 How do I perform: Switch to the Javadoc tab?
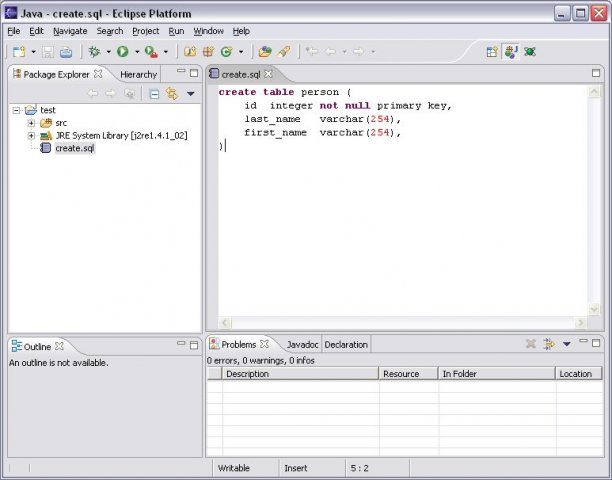[x=301, y=344]
